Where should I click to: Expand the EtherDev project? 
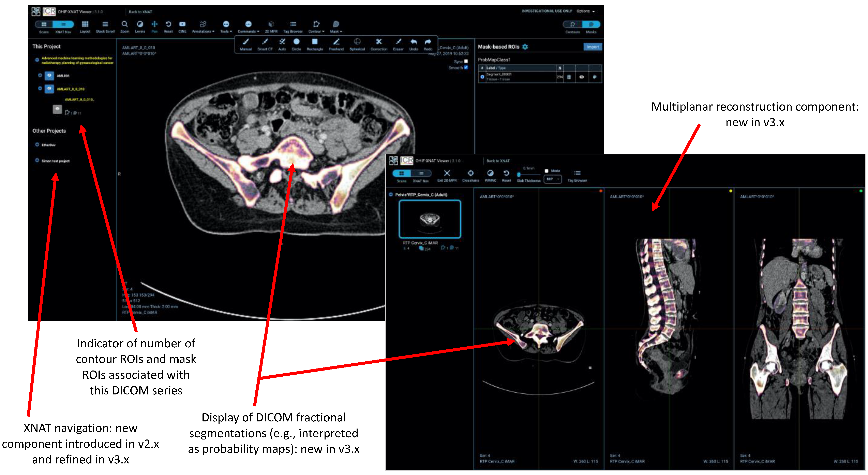coord(37,145)
